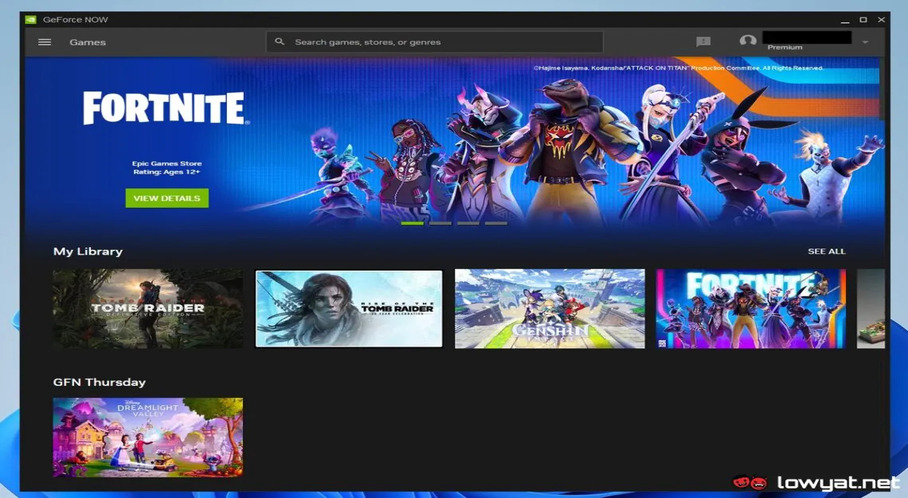Launch Fortnite tile in My Library
The height and width of the screenshot is (498, 908).
(750, 308)
